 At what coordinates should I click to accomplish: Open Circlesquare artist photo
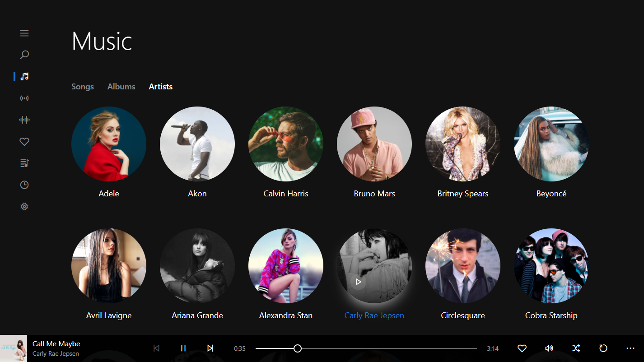click(x=463, y=266)
